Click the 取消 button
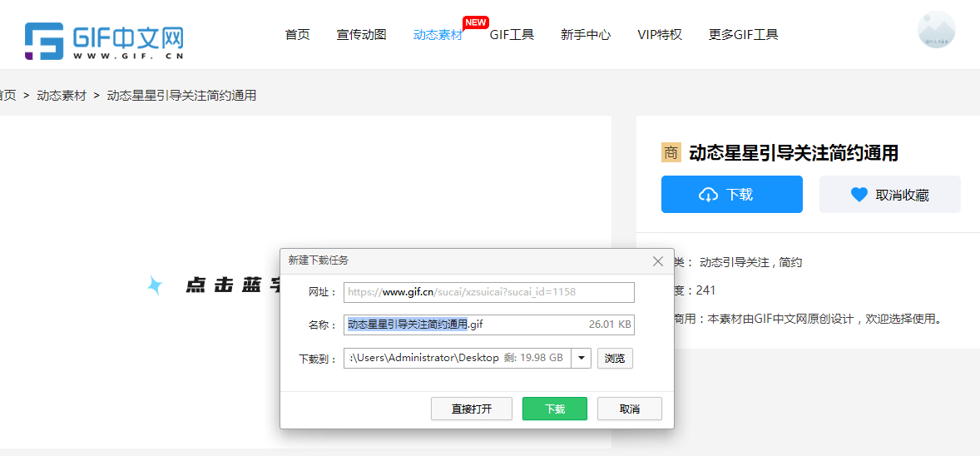The height and width of the screenshot is (456, 980). pos(630,409)
